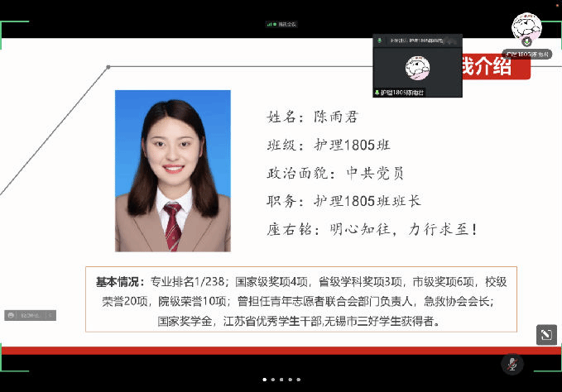Click green mic icon beside 护理1805 name tag
Screen dimensions: 562x392
[x=377, y=93]
